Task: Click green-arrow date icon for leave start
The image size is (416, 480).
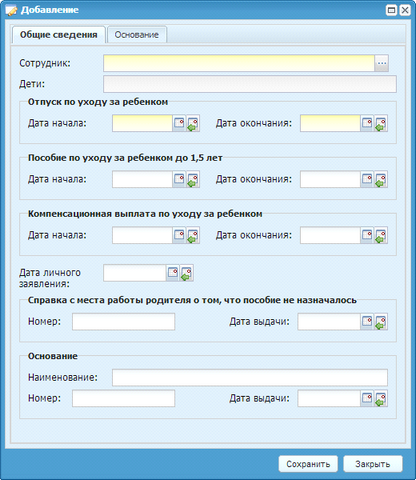Action: point(193,124)
